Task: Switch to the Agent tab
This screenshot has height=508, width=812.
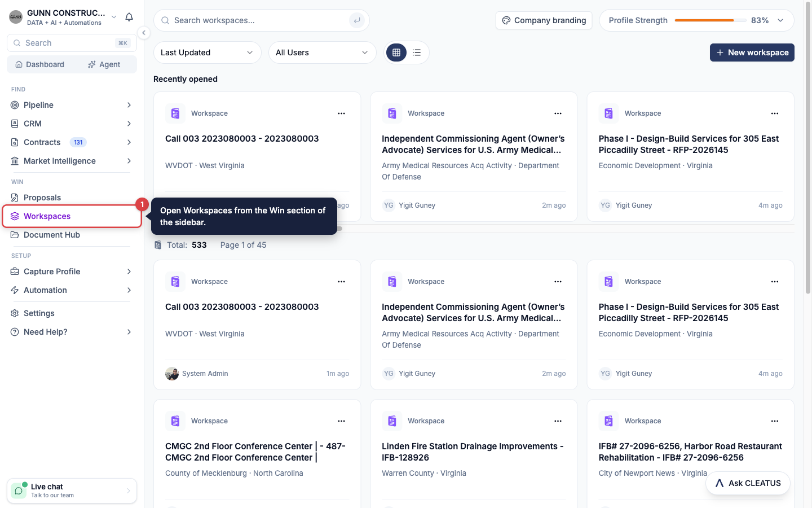Action: [104, 64]
